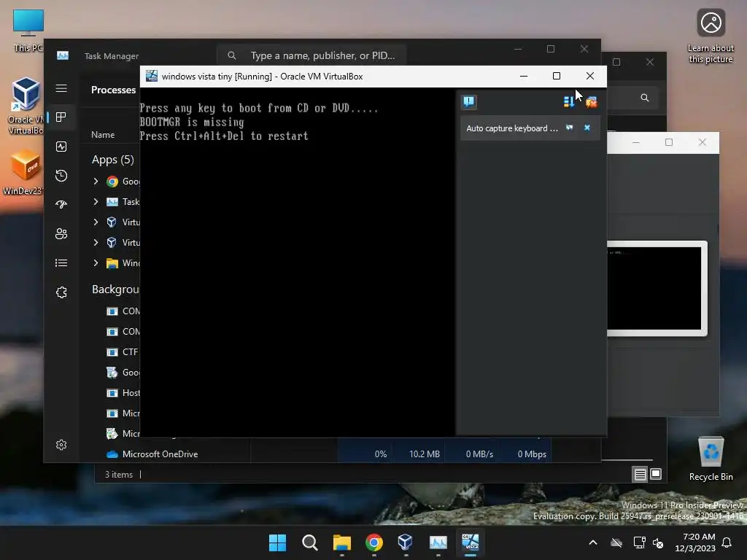Minimize the Vista VM window
This screenshot has width=747, height=560.
pos(524,76)
